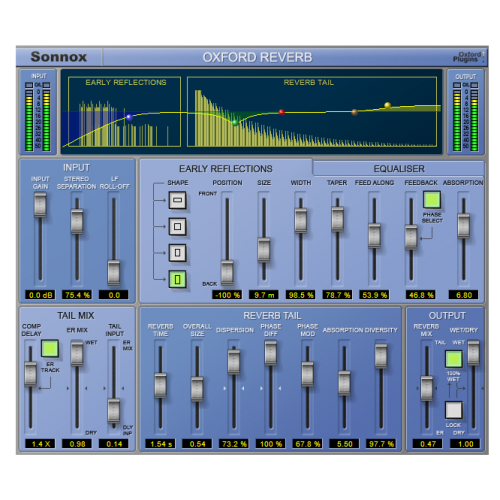The width and height of the screenshot is (500, 500).
Task: Click the Stereo Separation value 75.4 %
Action: pos(77,295)
